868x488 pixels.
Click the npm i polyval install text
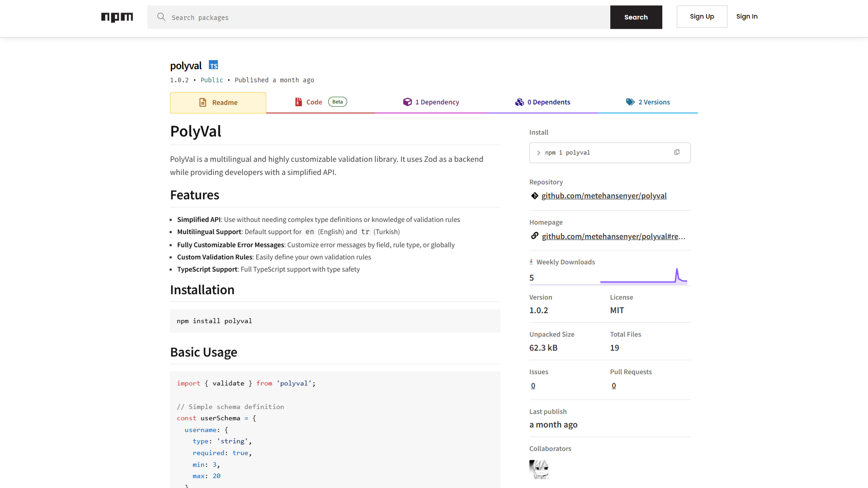567,153
